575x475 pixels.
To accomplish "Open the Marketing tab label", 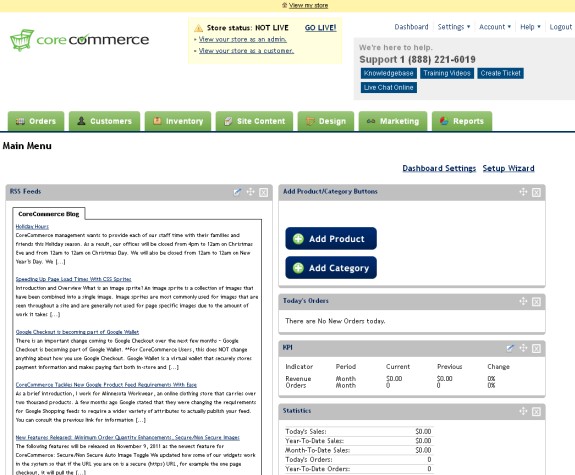I will [x=399, y=121].
